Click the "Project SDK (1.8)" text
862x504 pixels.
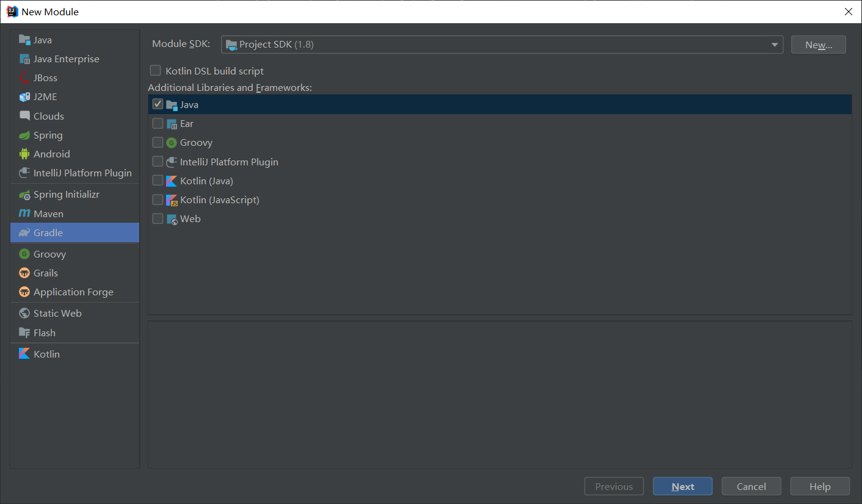(x=277, y=45)
